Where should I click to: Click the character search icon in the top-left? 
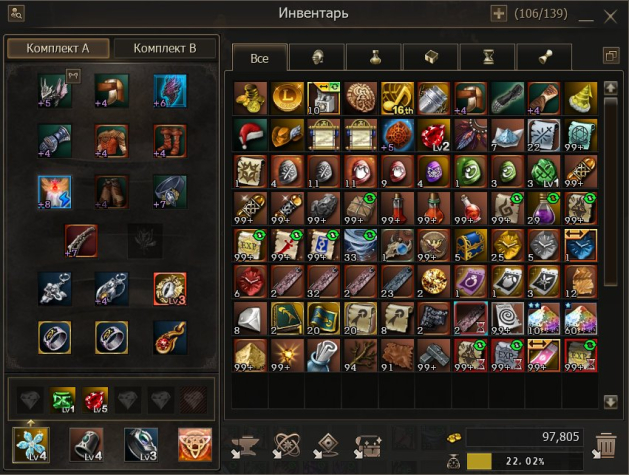click(x=16, y=13)
